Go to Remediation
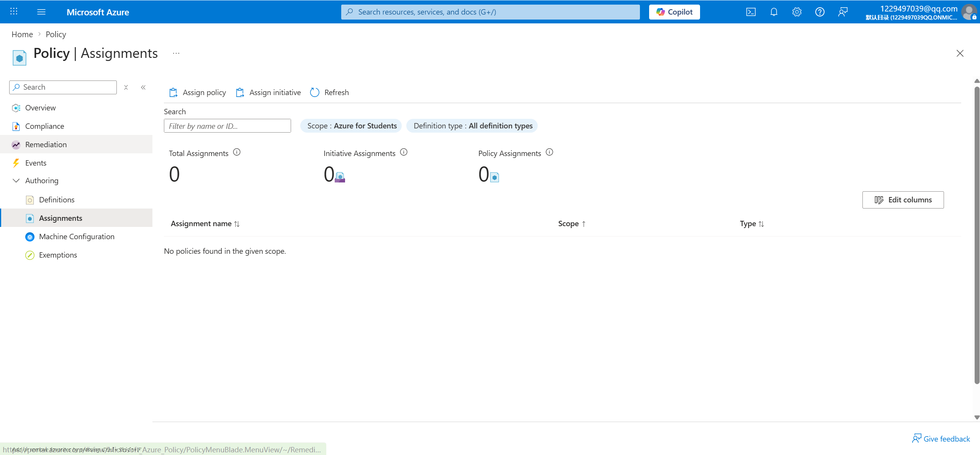Screen dimensions: 980x455 tap(77, 145)
